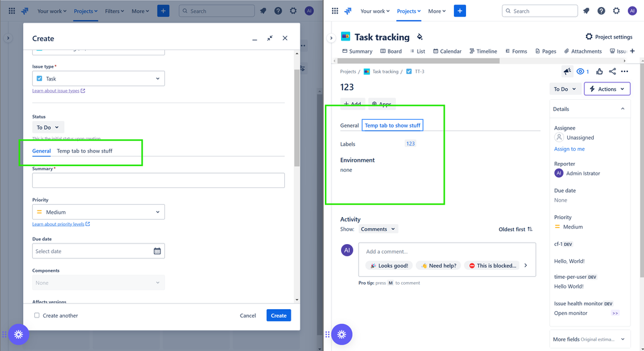Open help question mark in right window
The image size is (644, 351).
601,11
